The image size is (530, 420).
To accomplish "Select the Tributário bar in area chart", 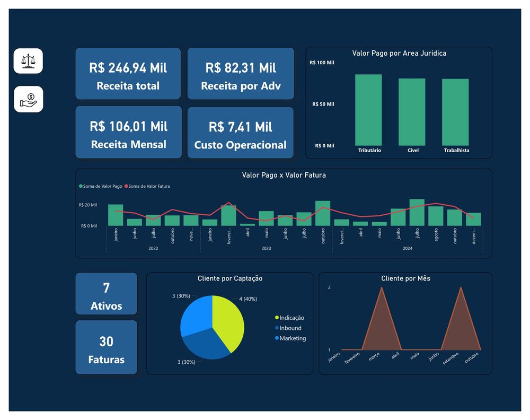I will pyautogui.click(x=368, y=110).
